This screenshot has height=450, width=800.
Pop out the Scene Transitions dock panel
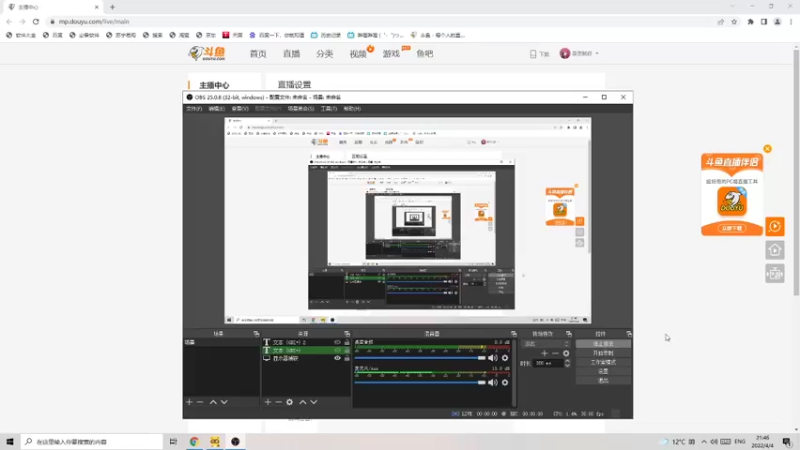(x=568, y=334)
